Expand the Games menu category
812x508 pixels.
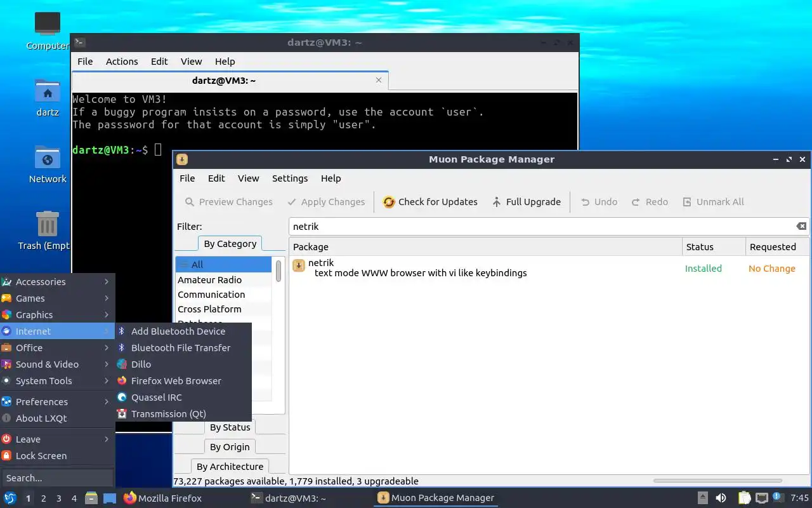tap(57, 298)
